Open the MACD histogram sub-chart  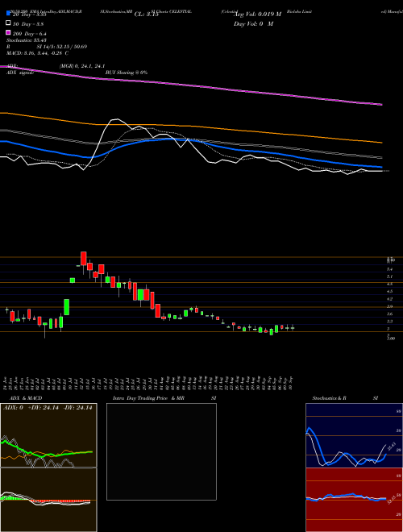tap(48, 500)
